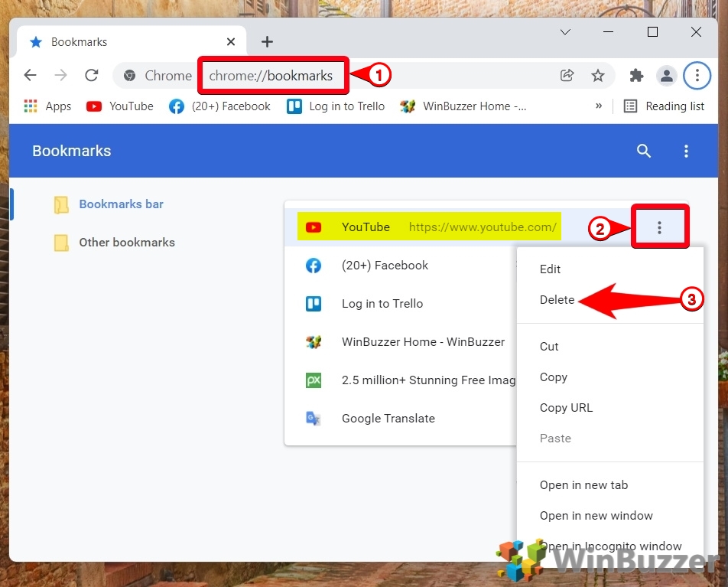The width and height of the screenshot is (728, 587).
Task: Show hidden bookmarks with the chevron
Action: click(x=599, y=106)
